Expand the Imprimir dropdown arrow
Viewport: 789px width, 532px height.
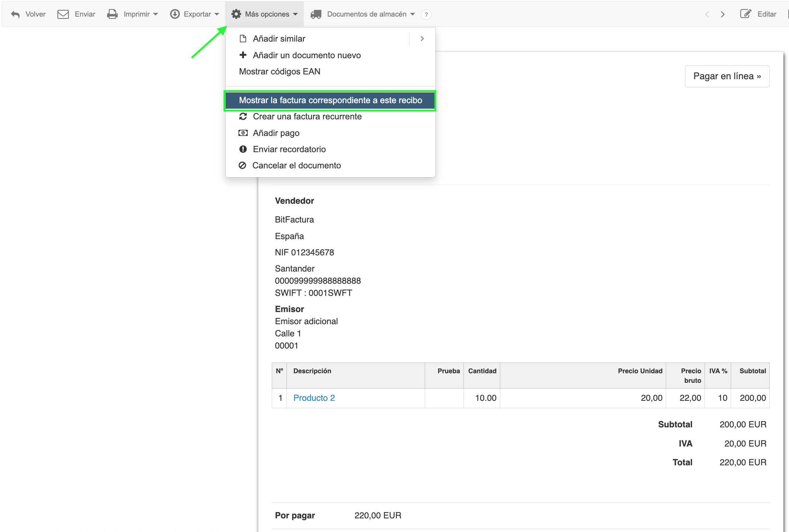156,14
